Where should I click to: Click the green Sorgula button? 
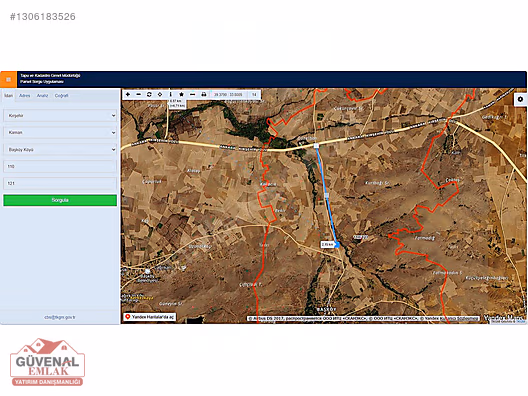60,200
